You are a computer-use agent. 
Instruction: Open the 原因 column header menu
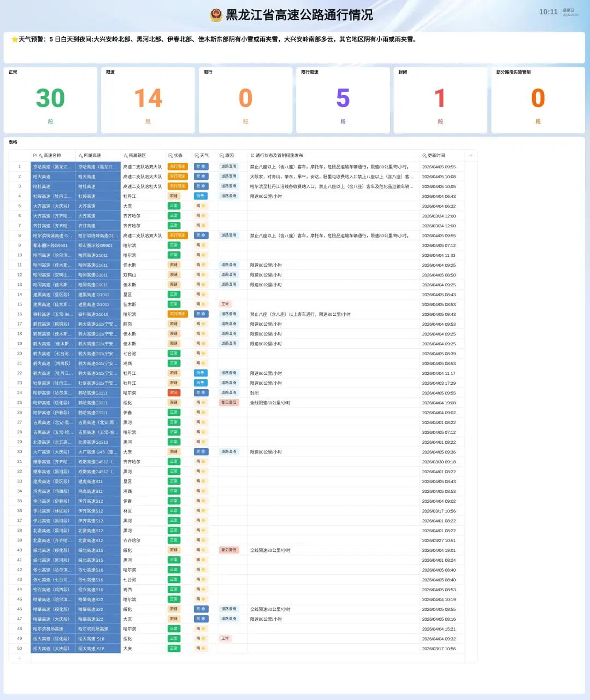point(229,156)
